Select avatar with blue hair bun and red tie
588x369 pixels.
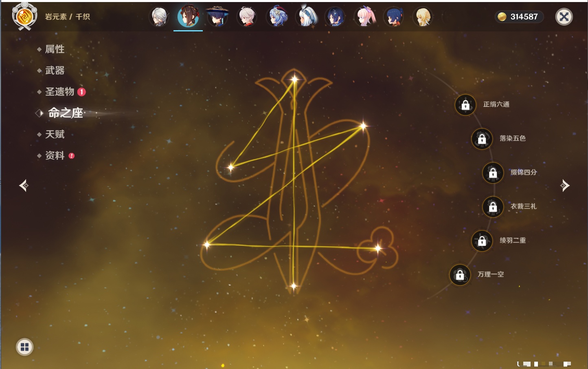tap(394, 17)
